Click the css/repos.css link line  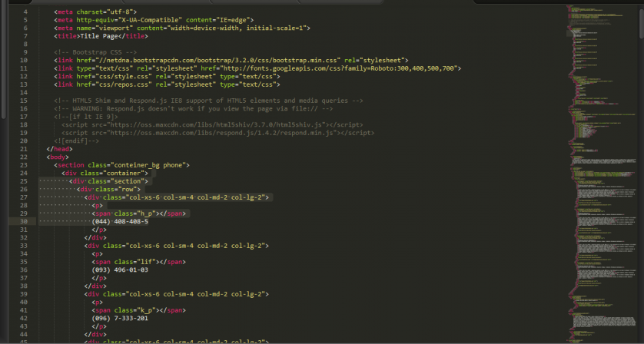(167, 84)
